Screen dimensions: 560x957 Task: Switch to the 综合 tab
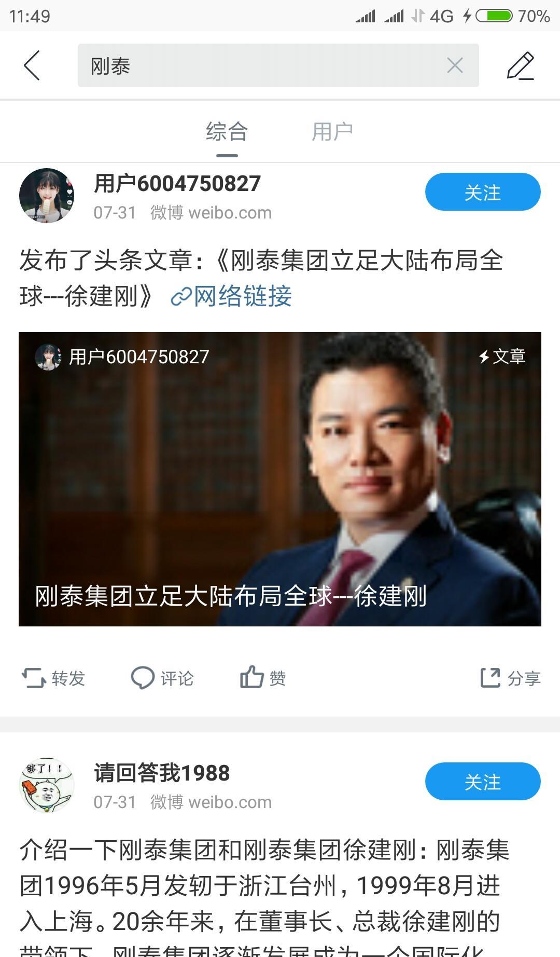coord(227,132)
